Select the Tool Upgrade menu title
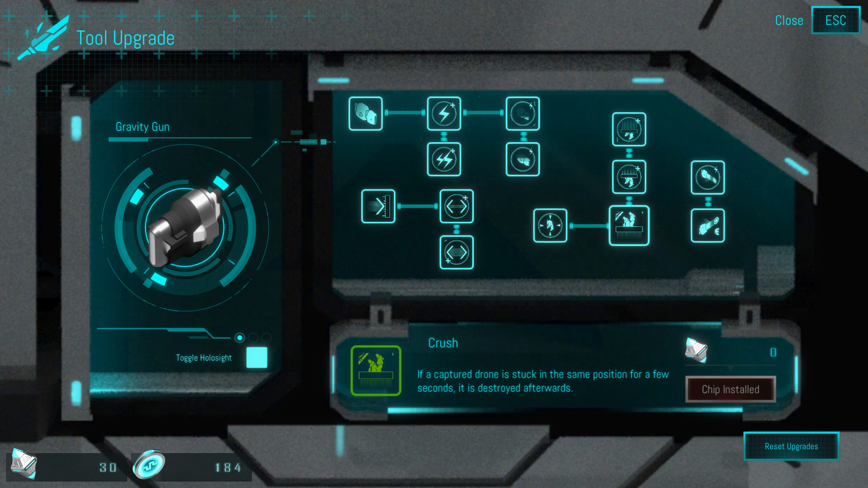 [x=125, y=36]
